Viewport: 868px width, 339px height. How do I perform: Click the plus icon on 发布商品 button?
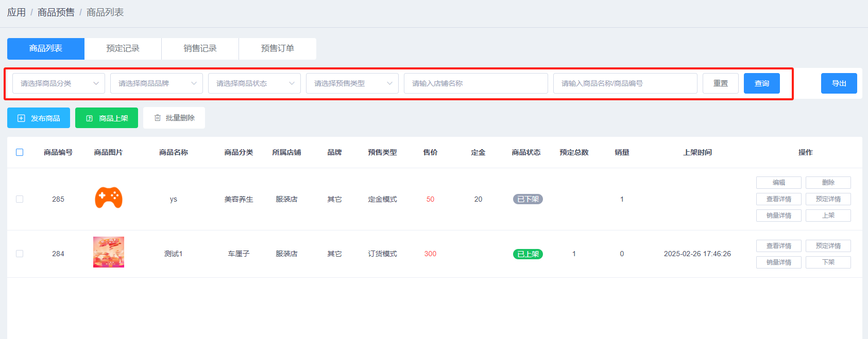21,118
